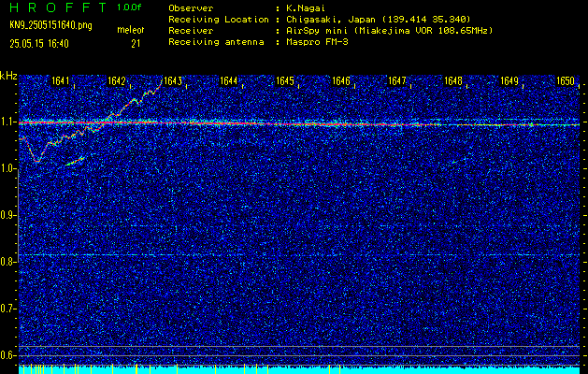
Task: Select observer name K.Nagai
Action: 306,7
